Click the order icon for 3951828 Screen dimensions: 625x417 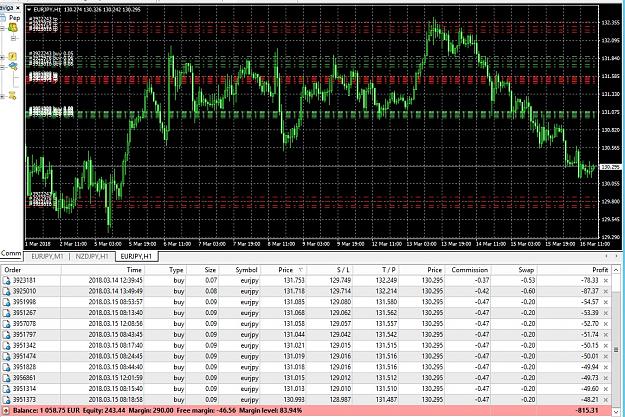tap(6, 367)
